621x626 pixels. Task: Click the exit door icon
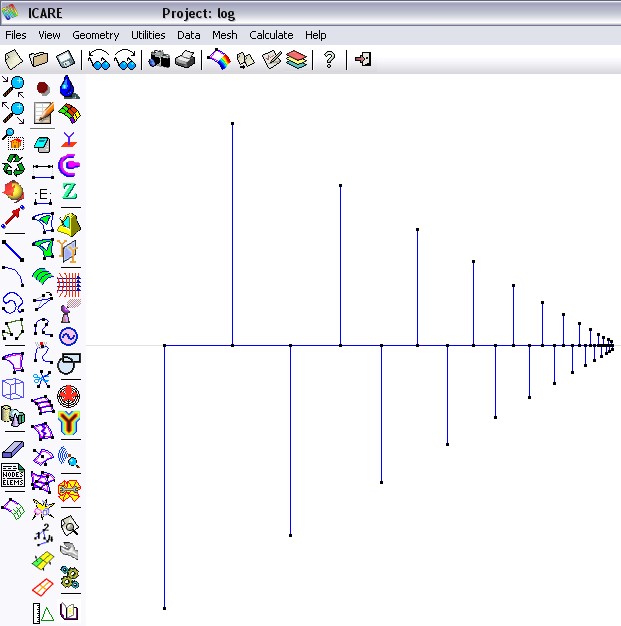(x=363, y=59)
